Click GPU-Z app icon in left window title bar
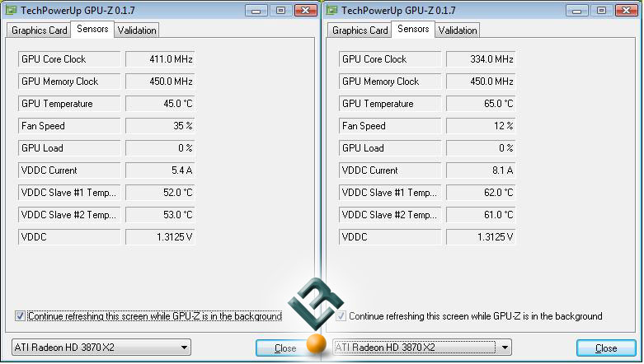Viewport: 644px width, 364px height. coord(11,10)
